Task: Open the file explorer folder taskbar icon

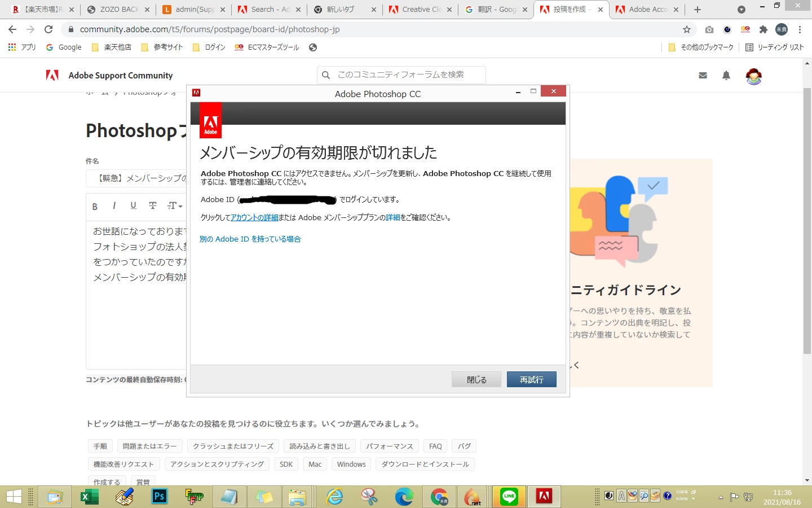Action: 297,497
